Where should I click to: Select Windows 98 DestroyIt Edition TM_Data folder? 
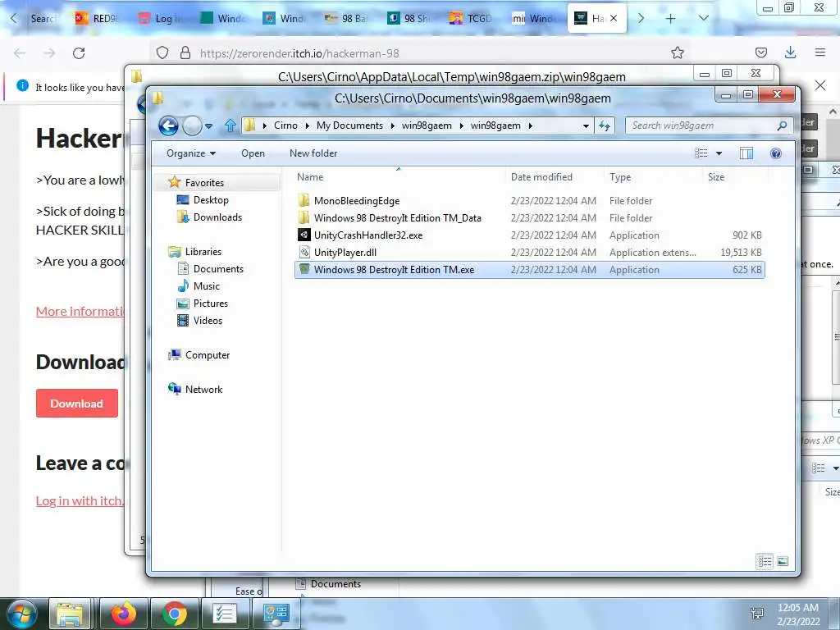click(398, 218)
